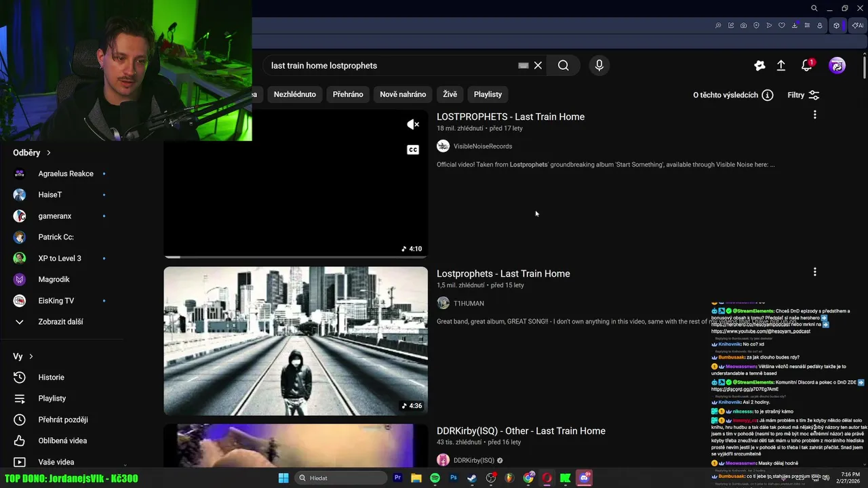Expand the Vy section

[x=23, y=356]
